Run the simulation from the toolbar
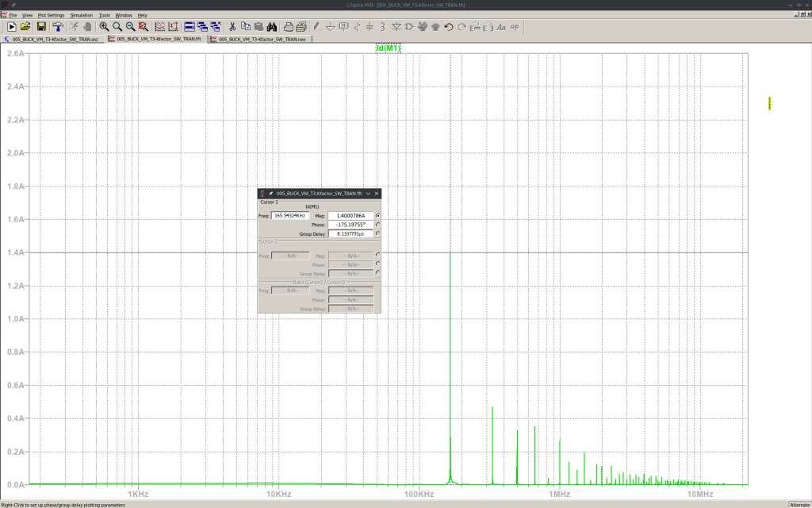This screenshot has height=508, width=812. click(11, 26)
